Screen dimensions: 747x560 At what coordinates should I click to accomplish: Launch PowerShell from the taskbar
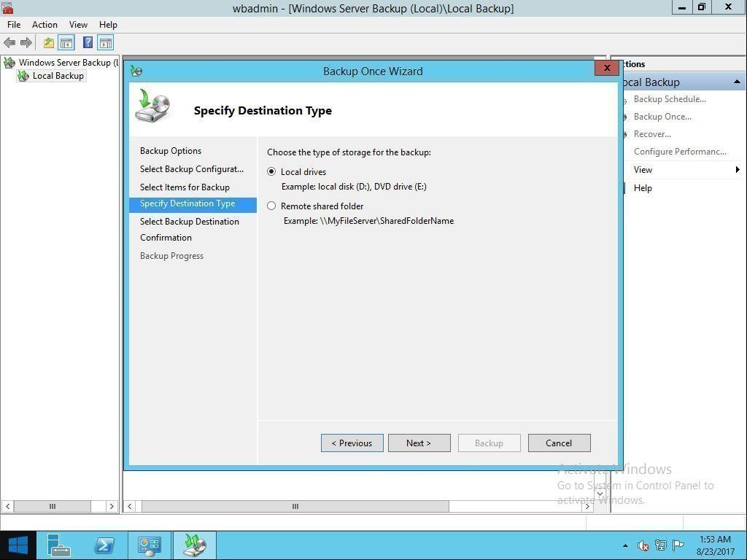pos(104,545)
